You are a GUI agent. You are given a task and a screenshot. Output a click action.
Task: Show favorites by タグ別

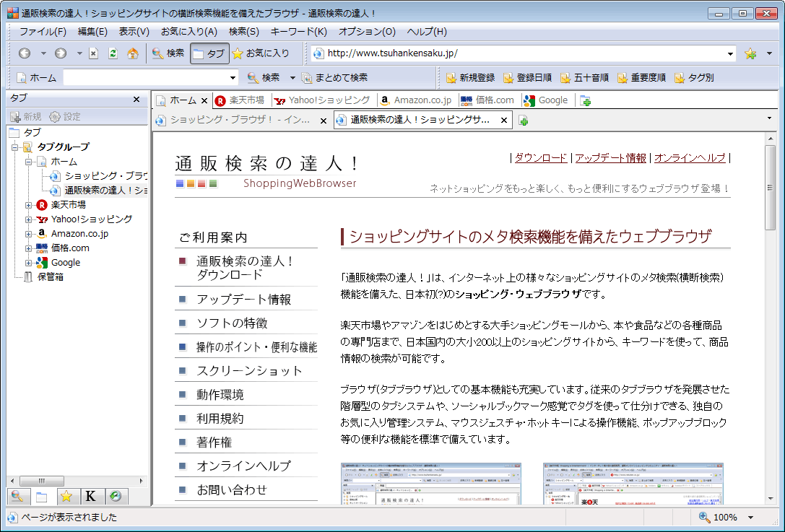(x=695, y=77)
